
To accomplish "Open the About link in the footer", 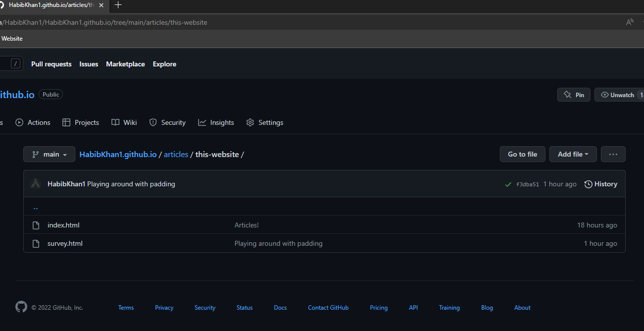I will (522, 308).
